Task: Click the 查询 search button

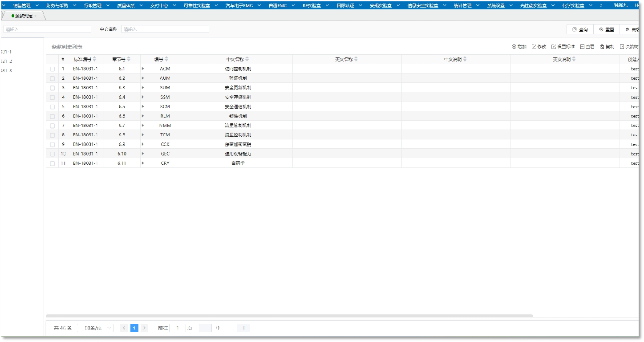Action: (x=580, y=29)
